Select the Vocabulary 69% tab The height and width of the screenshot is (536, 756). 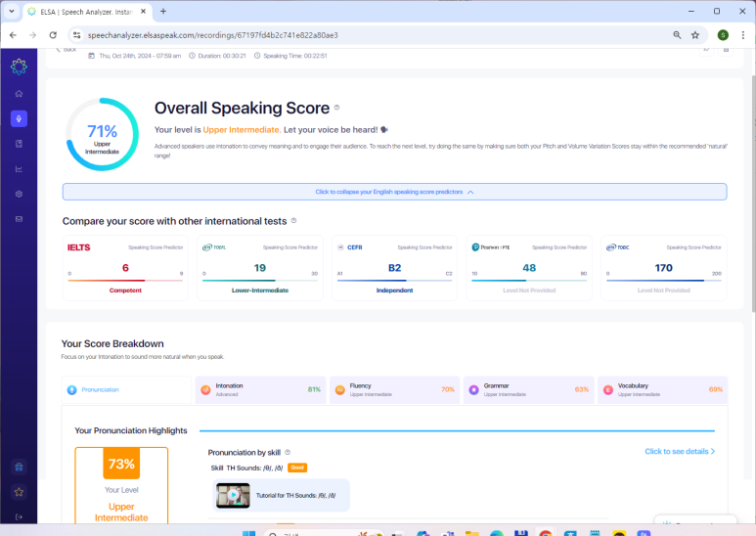663,389
